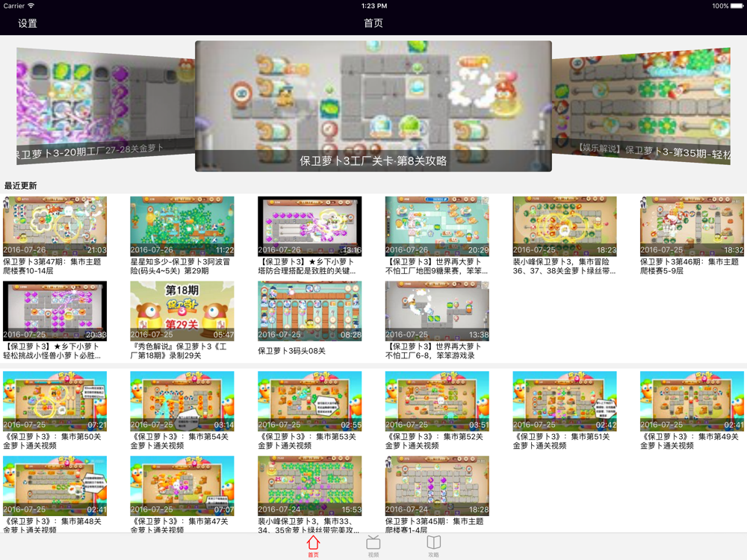Play 集市第52关 金萝卜通关视频 thumbnail

pos(437,401)
